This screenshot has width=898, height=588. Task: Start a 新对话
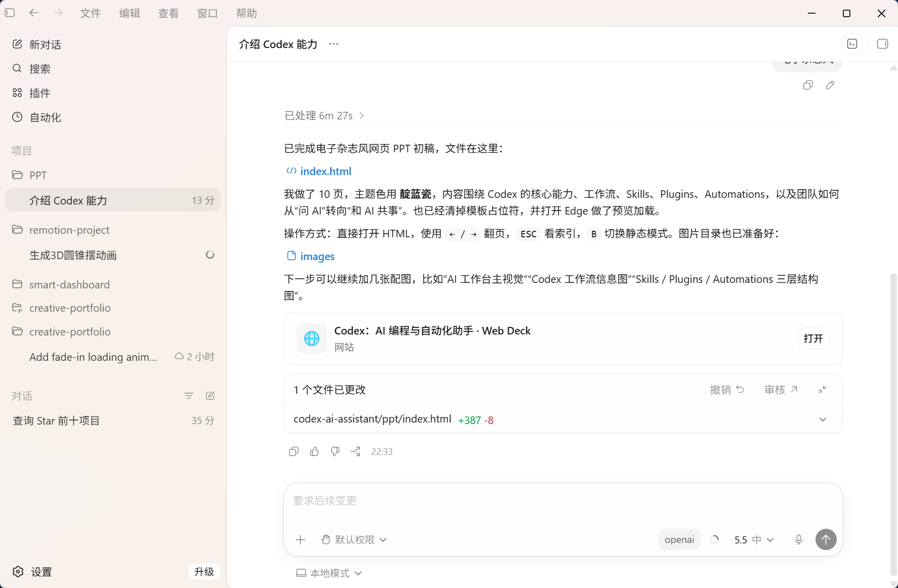[x=113, y=45]
